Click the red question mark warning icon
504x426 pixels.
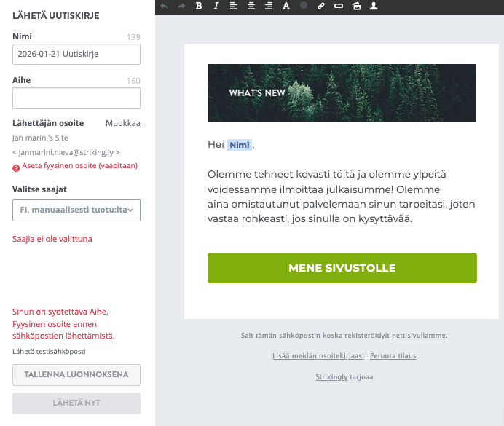(x=16, y=168)
